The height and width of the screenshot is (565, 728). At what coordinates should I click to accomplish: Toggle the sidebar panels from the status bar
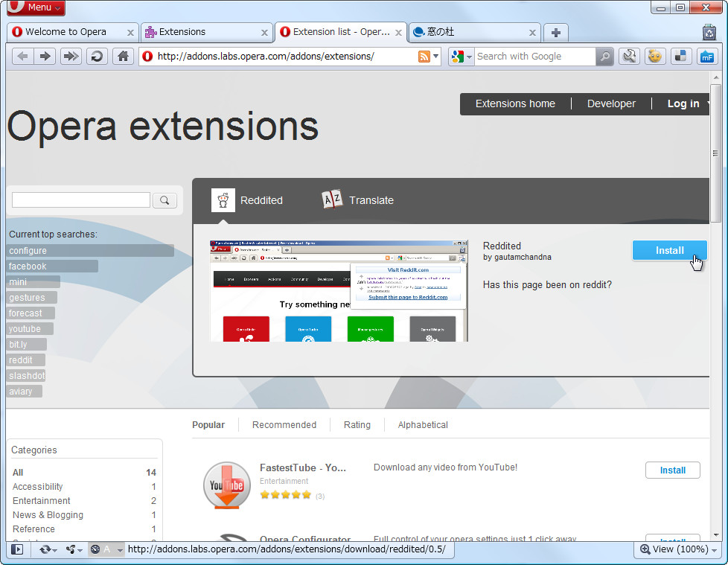(16, 549)
